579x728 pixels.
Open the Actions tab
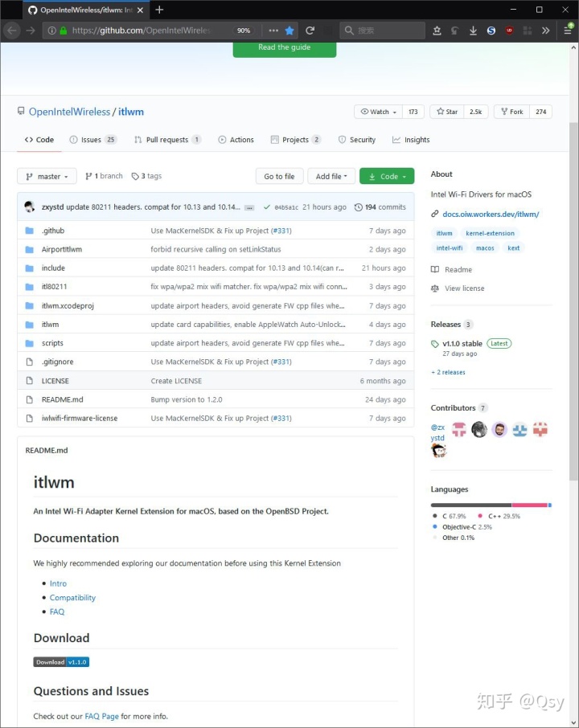pyautogui.click(x=236, y=140)
